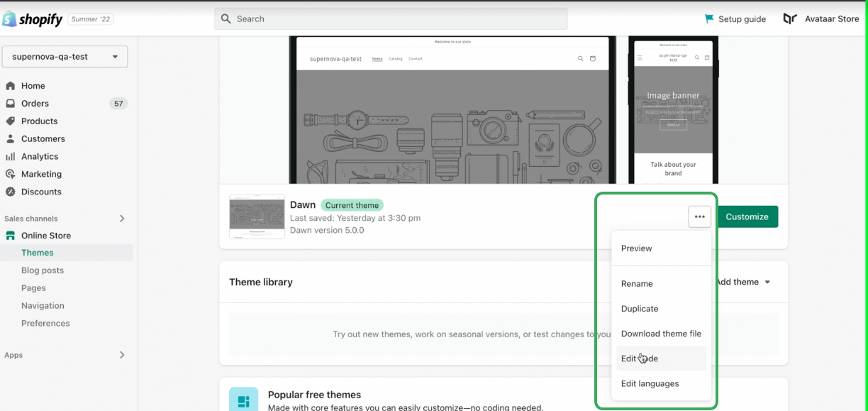The image size is (868, 411).
Task: Click the Shopify logo
Action: tap(33, 18)
